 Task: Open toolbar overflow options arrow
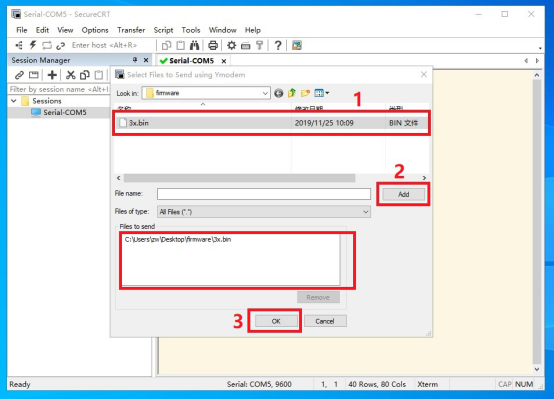(x=540, y=48)
